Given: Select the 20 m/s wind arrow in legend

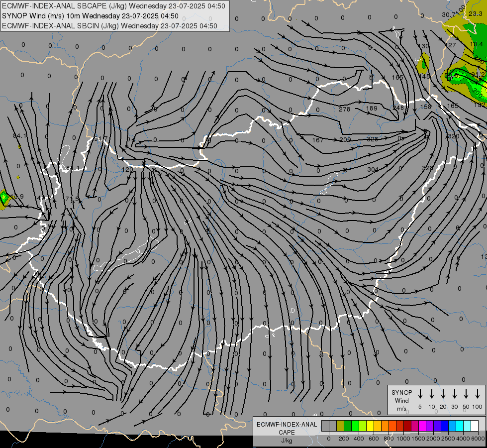Looking at the screenshot, I should coord(443,394).
